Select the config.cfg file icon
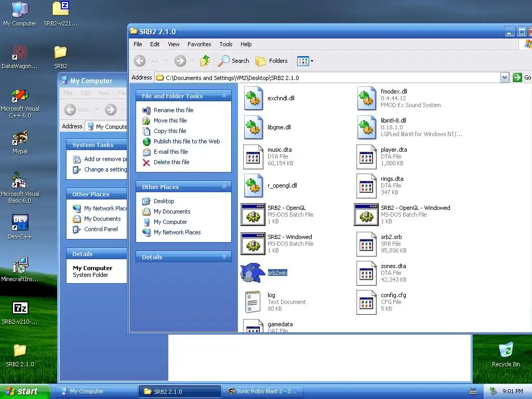532x399 pixels. click(366, 302)
